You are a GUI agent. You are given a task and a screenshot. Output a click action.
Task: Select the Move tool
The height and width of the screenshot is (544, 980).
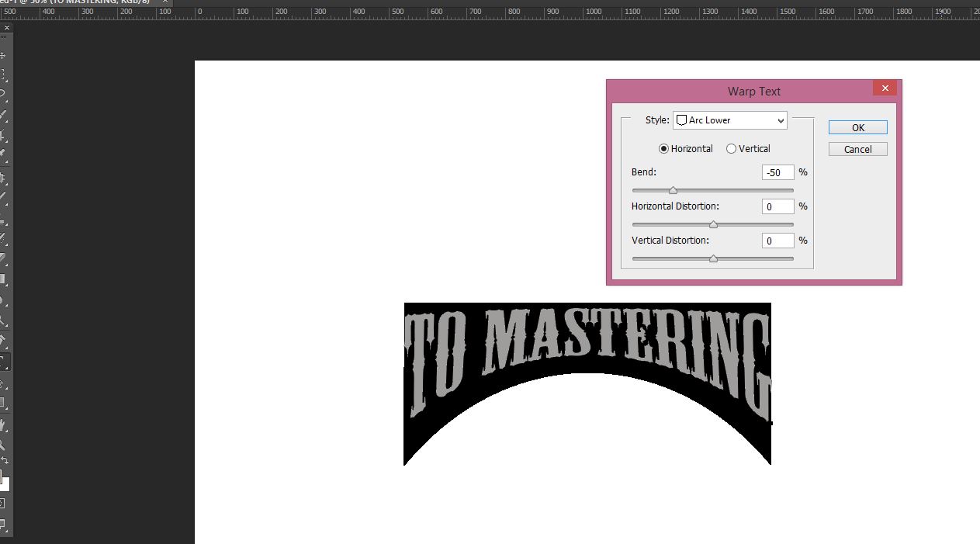point(3,56)
